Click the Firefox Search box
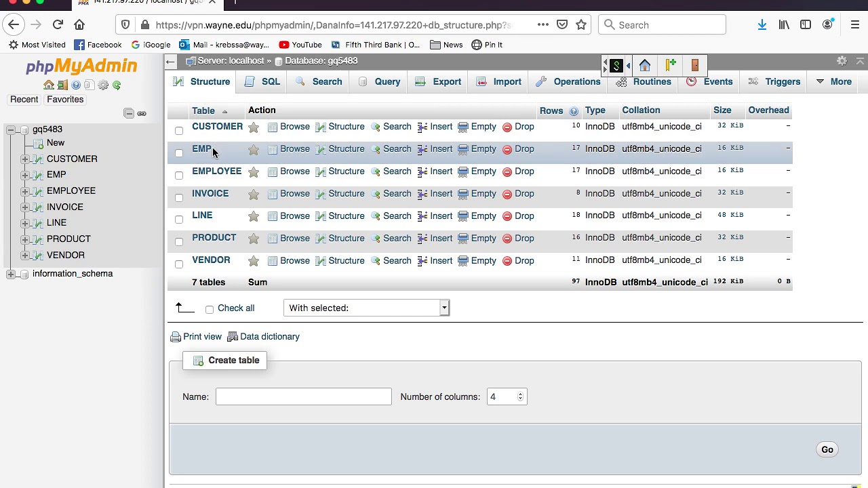 [662, 25]
